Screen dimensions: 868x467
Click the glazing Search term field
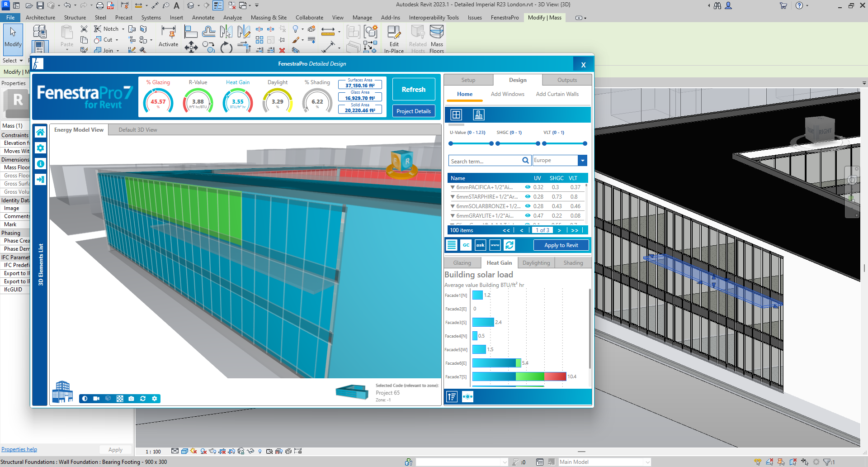[485, 161]
